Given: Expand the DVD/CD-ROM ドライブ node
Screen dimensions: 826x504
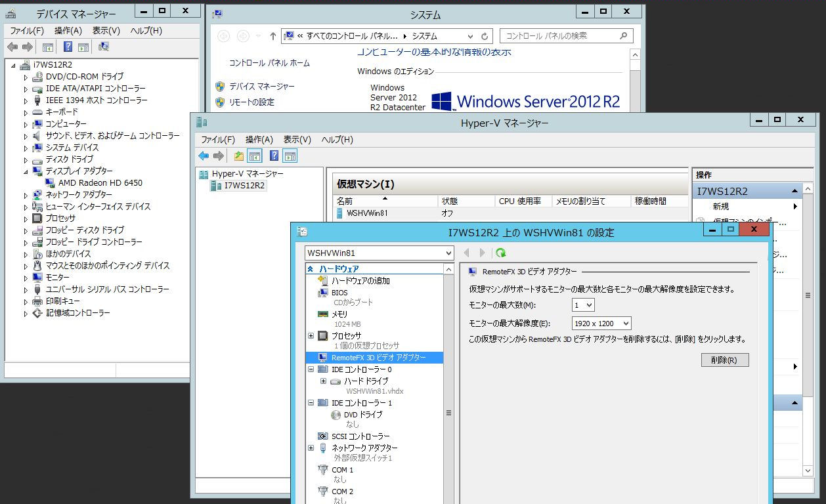Looking at the screenshot, I should tap(26, 77).
